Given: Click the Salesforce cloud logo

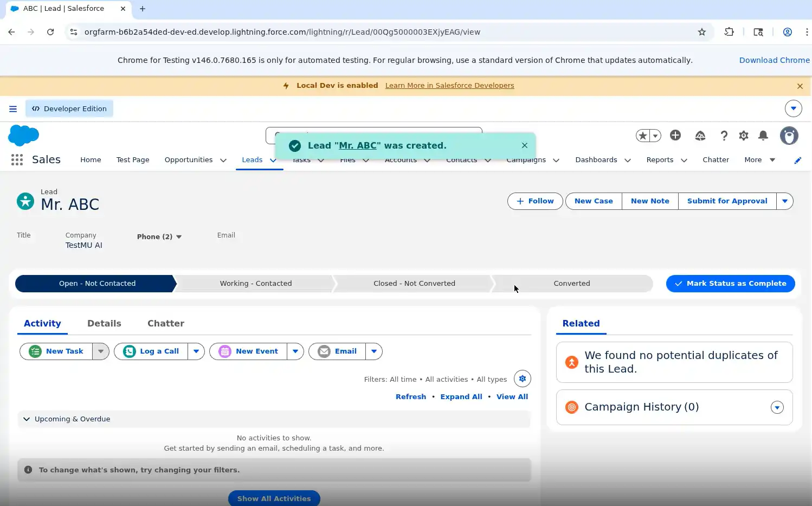Looking at the screenshot, I should [x=24, y=135].
